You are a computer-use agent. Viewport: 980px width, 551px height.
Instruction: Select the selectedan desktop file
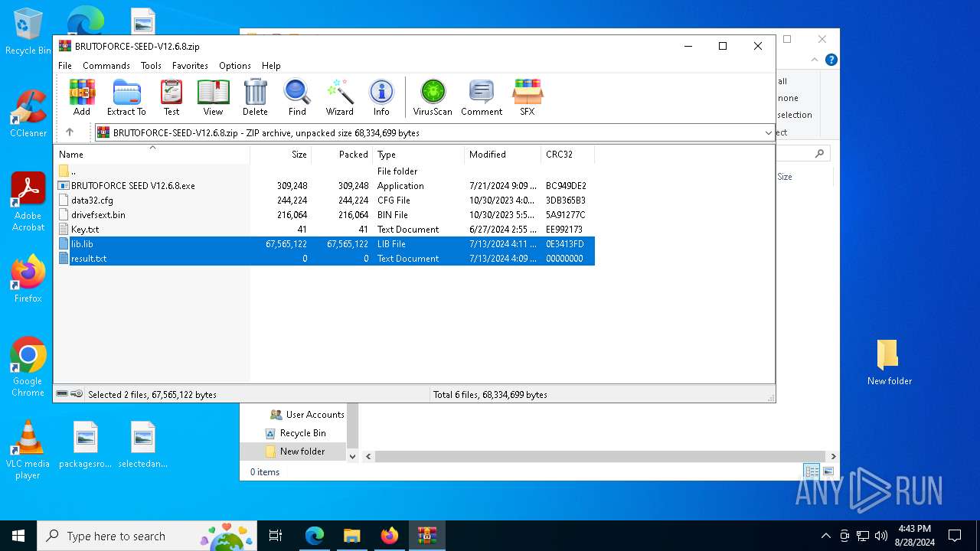coord(143,445)
